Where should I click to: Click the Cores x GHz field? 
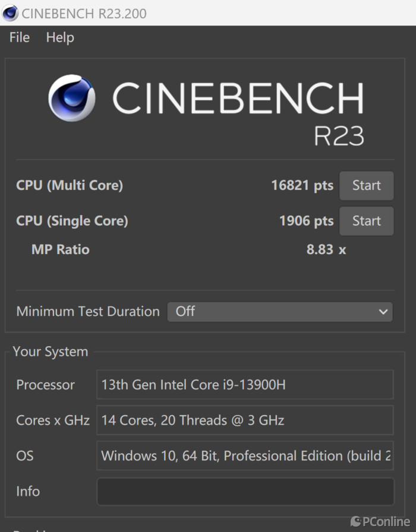point(245,420)
